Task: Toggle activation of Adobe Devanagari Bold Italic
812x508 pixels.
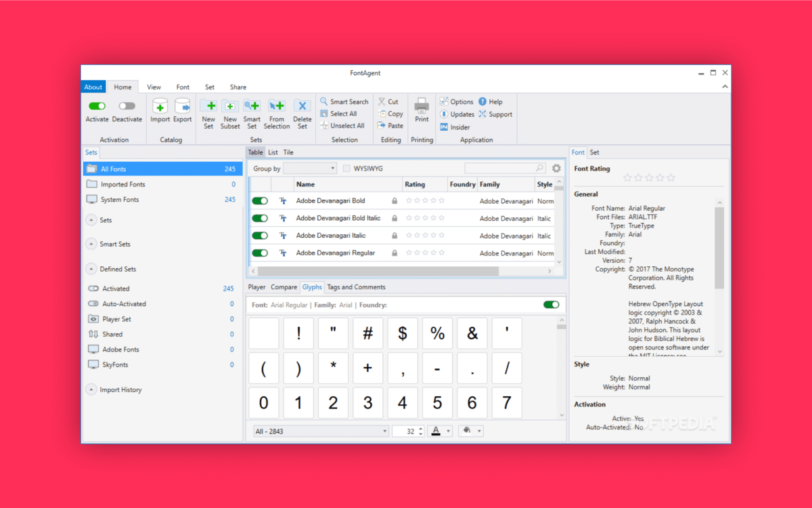Action: tap(260, 218)
